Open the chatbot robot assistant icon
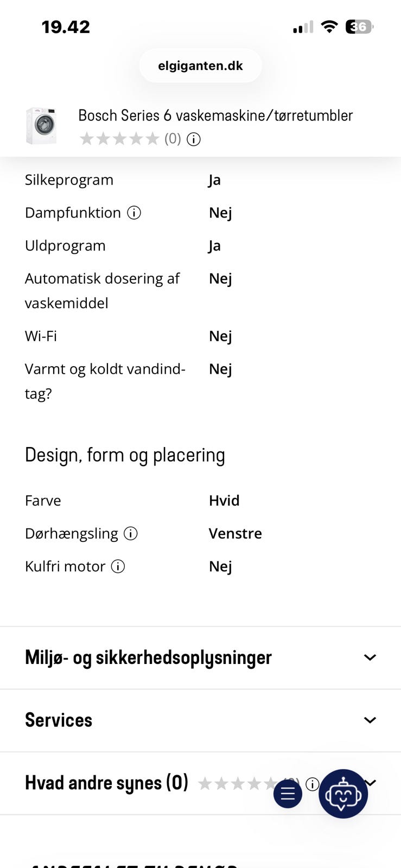The image size is (401, 868). tap(343, 794)
